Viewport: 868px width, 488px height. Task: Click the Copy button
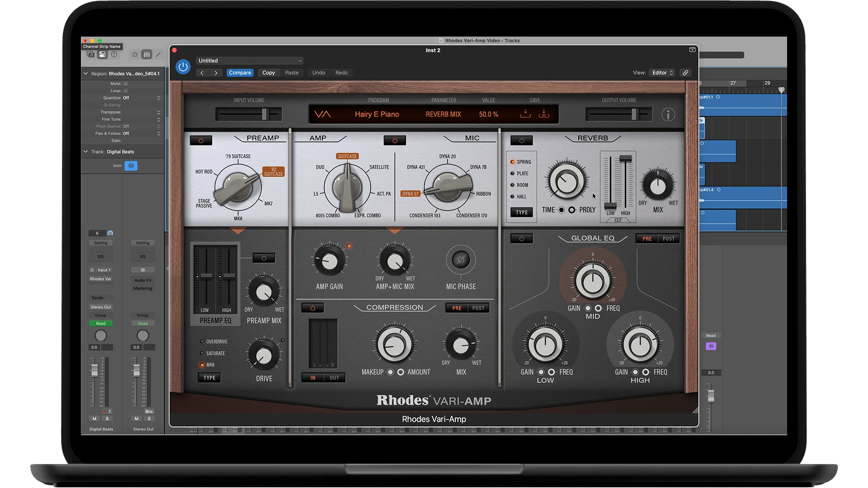click(269, 73)
